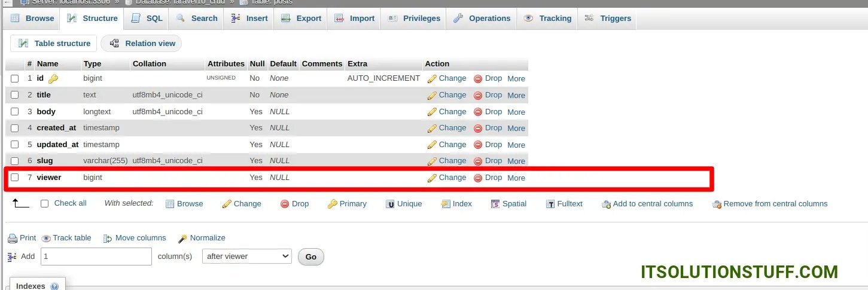The height and width of the screenshot is (290, 868).
Task: Click the Print icon
Action: coord(13,238)
